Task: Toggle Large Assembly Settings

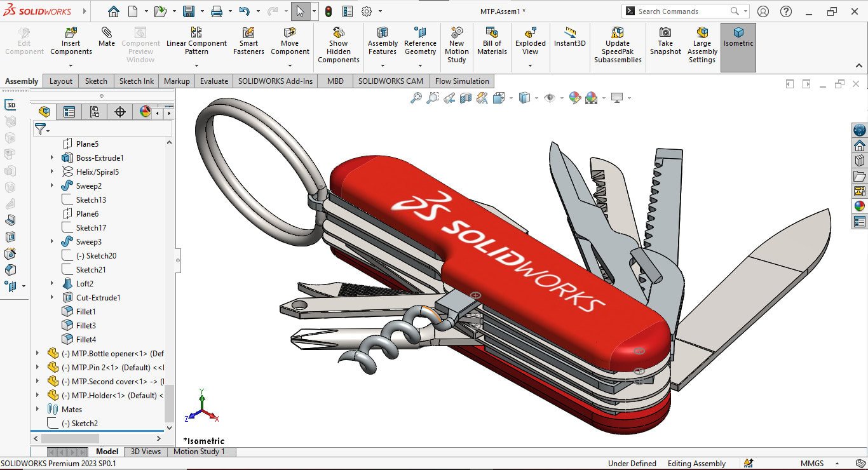Action: pos(702,33)
